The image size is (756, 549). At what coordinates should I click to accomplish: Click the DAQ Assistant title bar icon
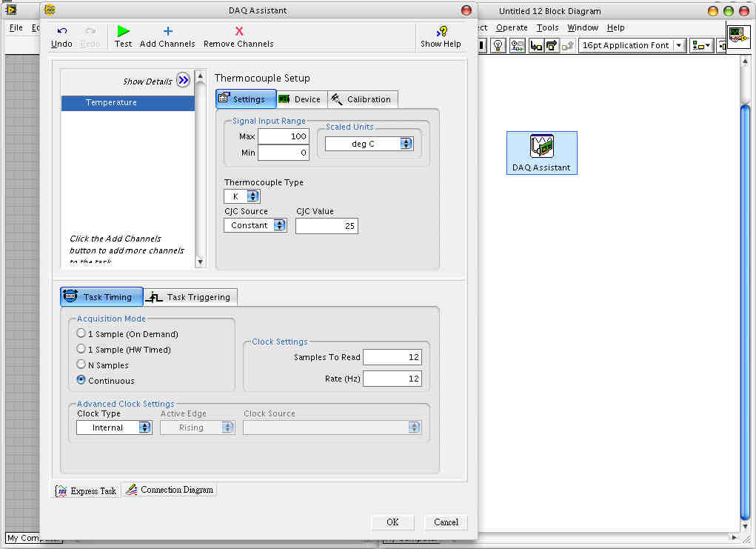(x=50, y=10)
